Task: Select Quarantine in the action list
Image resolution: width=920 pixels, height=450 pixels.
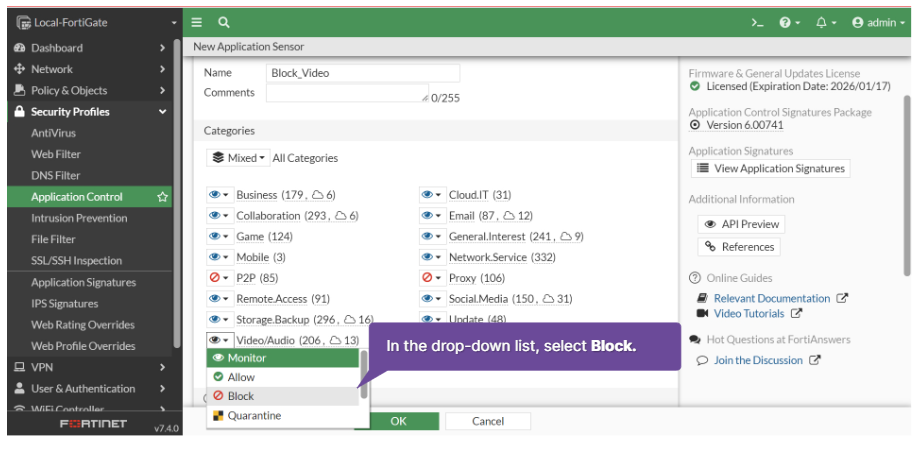Action: click(283, 415)
